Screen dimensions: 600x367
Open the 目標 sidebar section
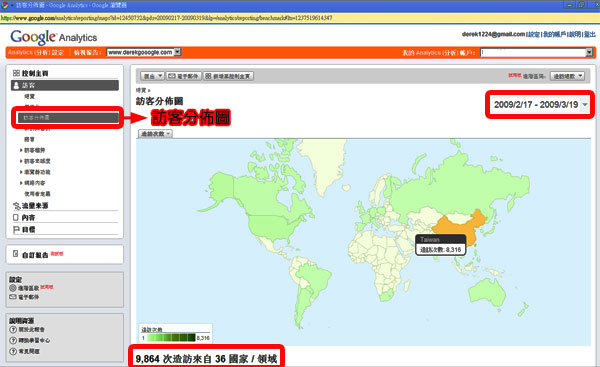(x=28, y=230)
